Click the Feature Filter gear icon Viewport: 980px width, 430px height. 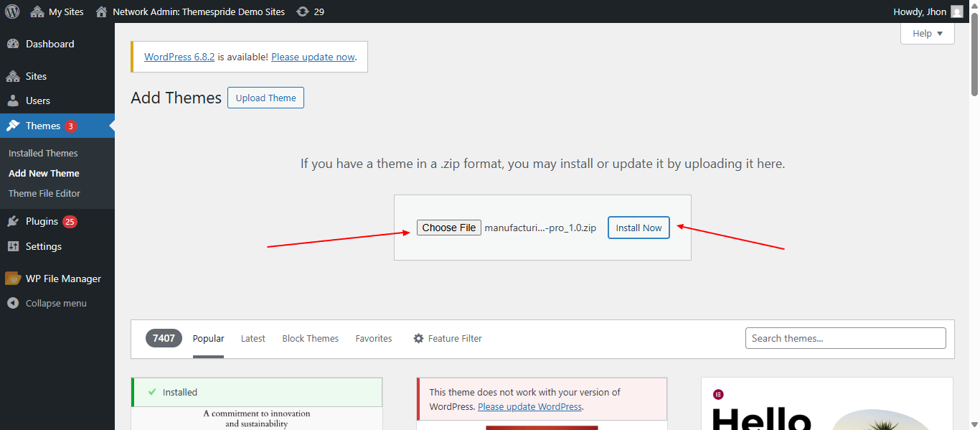[x=419, y=338]
